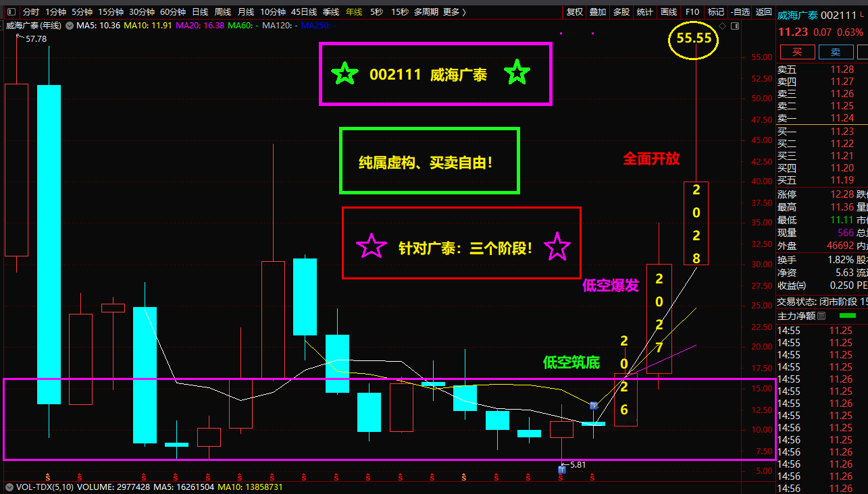Switch to 季线 chart
Image resolution: width=868 pixels, height=494 pixels.
click(331, 12)
